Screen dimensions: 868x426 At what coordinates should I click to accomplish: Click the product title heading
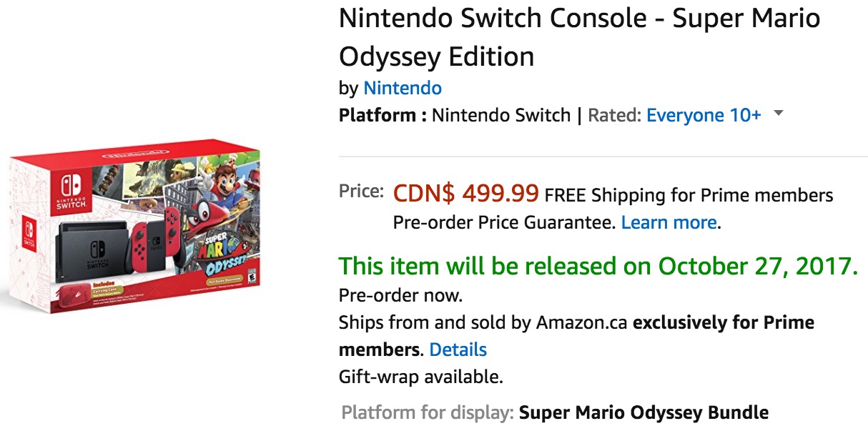pos(578,37)
